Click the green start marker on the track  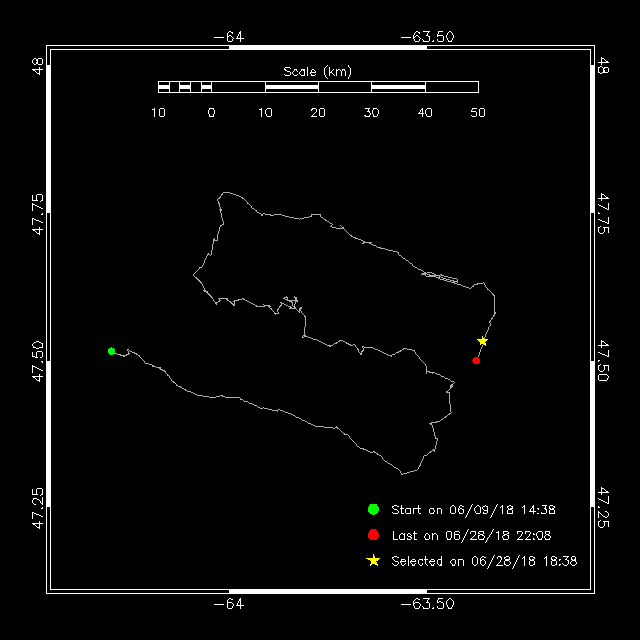111,351
